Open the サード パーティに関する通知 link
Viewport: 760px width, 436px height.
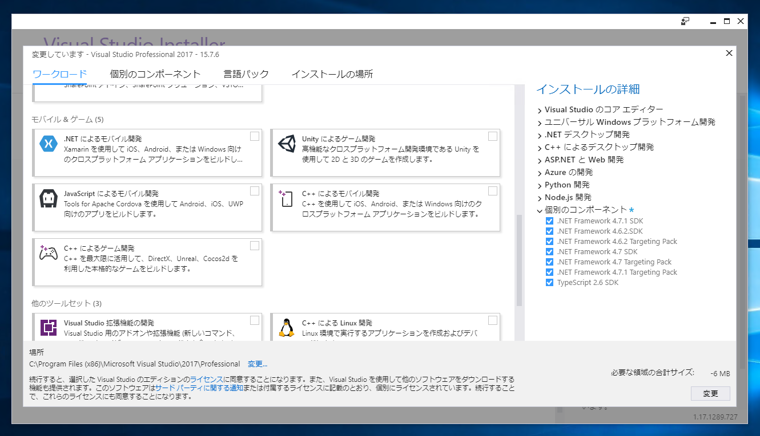pyautogui.click(x=199, y=388)
